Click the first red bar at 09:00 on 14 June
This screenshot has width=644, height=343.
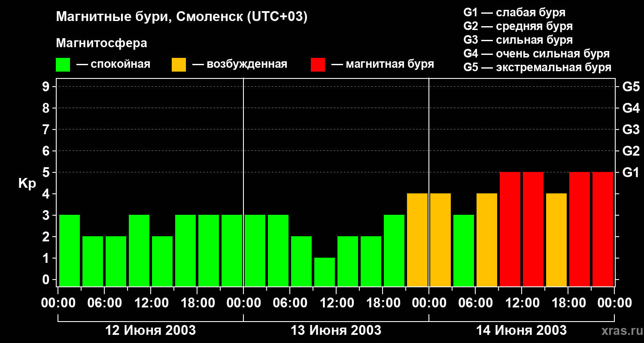[x=510, y=229]
